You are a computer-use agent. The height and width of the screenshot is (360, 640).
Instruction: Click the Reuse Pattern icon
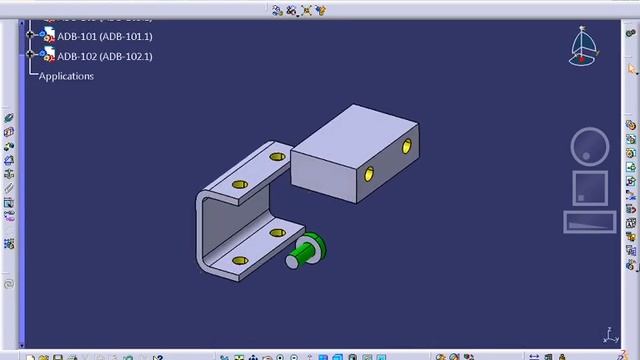(9, 244)
